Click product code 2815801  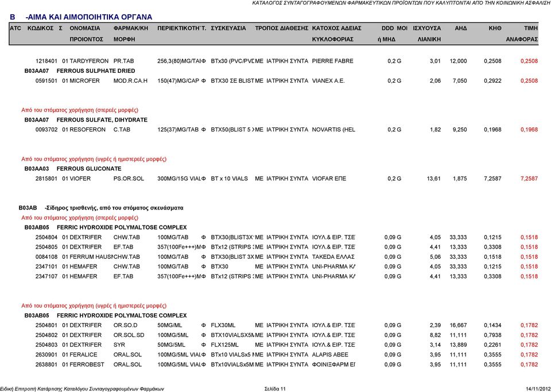[x=46, y=178]
